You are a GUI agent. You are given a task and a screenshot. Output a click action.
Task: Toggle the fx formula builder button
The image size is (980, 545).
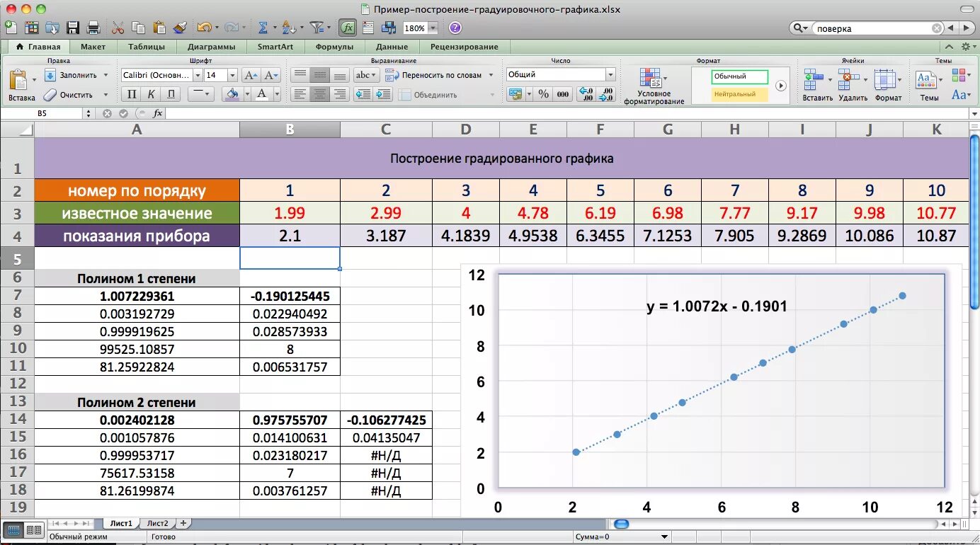[348, 28]
